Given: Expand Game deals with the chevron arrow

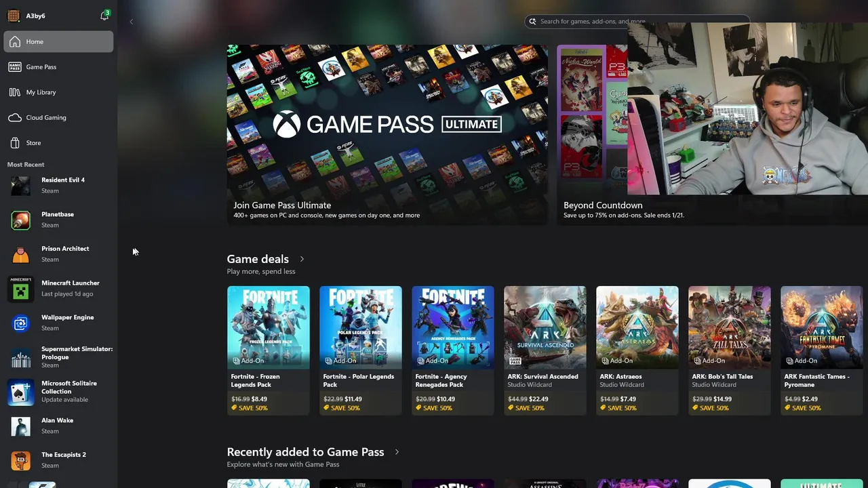Looking at the screenshot, I should [302, 259].
